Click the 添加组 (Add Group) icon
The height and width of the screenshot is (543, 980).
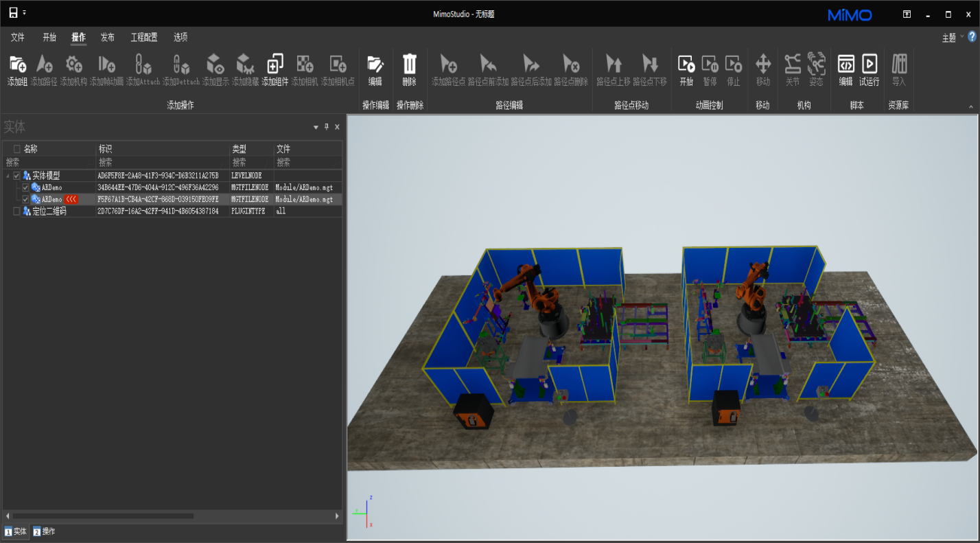tap(17, 65)
